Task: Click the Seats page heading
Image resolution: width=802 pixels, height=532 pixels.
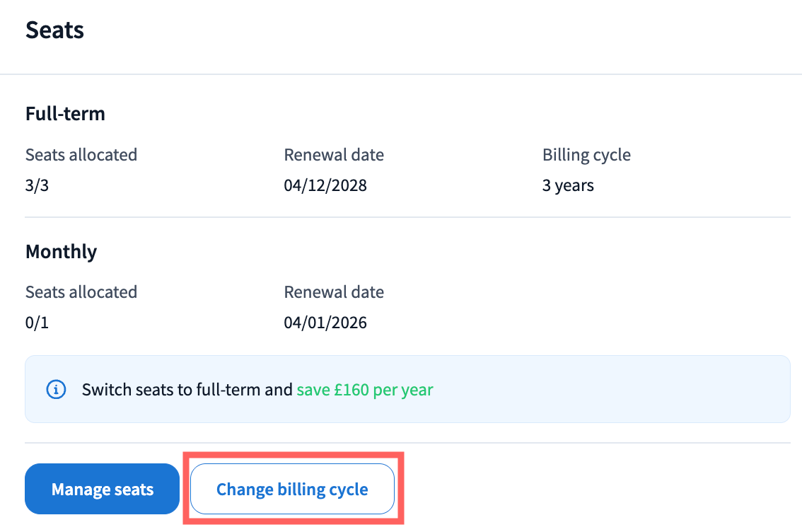Action: pyautogui.click(x=54, y=30)
